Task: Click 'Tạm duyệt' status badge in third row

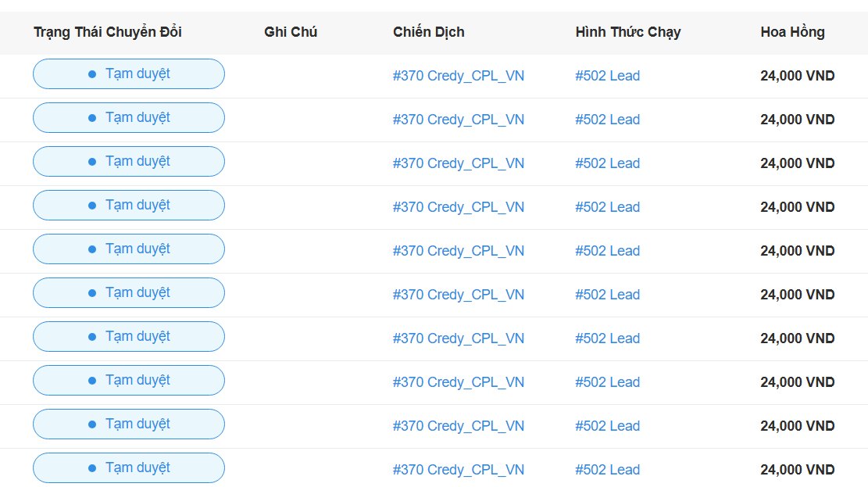Action: point(129,162)
